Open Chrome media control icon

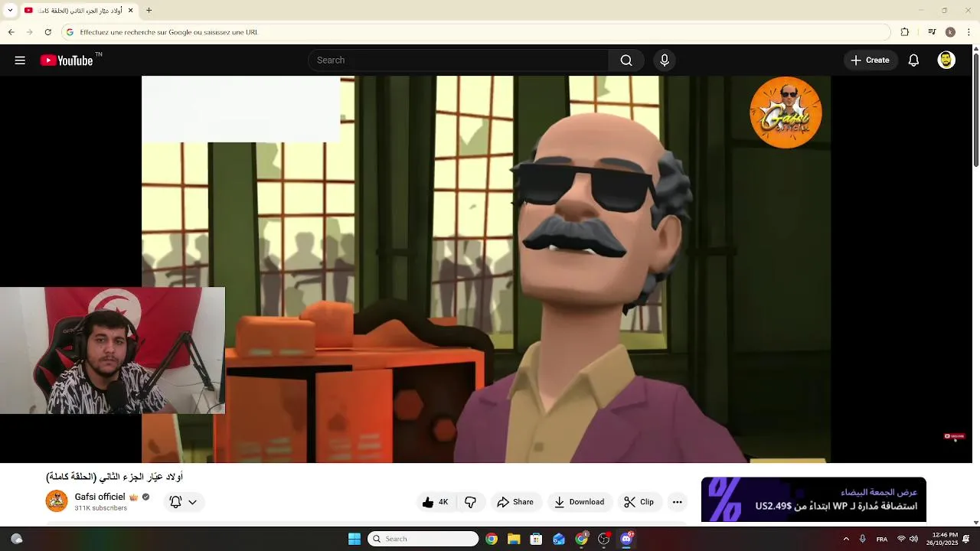932,32
